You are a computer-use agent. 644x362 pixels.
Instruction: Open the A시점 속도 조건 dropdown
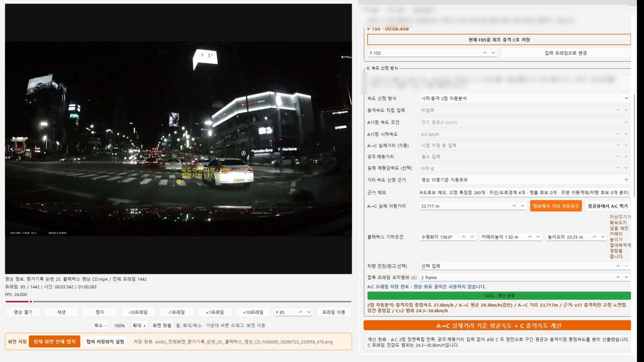pyautogui.click(x=525, y=122)
